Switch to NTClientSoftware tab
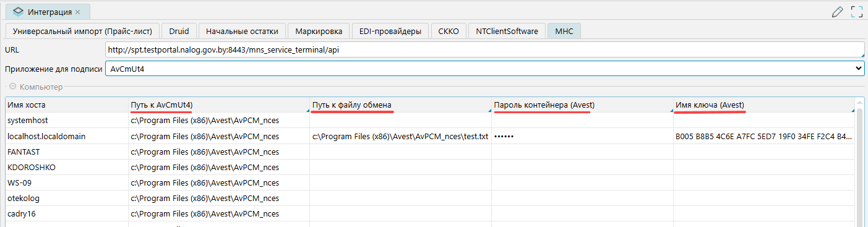 click(507, 31)
